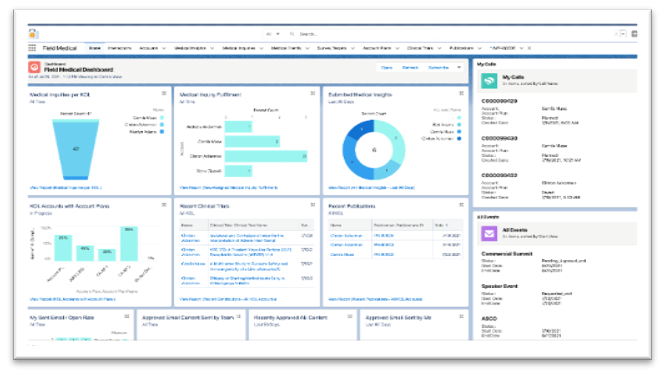The width and height of the screenshot is (664, 375).
Task: Click the icon at the header's far right
Action: [x=634, y=34]
